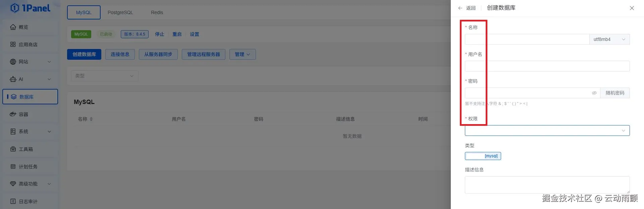Click the 创建数据库 button
The height and width of the screenshot is (209, 644).
pos(84,54)
